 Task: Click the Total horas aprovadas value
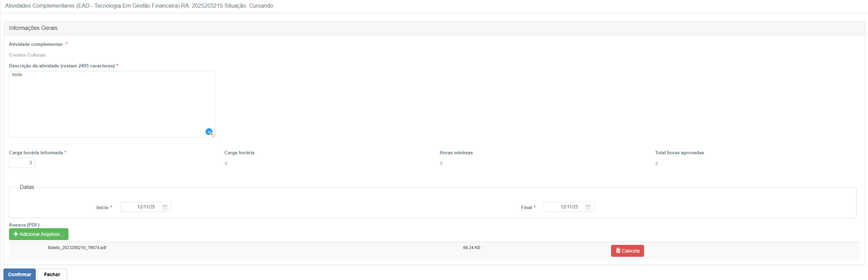coord(657,164)
